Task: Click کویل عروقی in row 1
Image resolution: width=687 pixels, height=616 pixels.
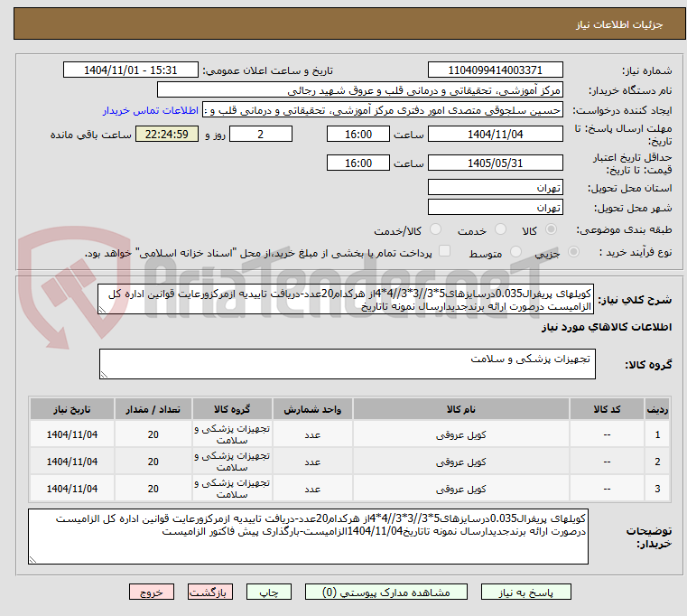Action: tap(461, 434)
